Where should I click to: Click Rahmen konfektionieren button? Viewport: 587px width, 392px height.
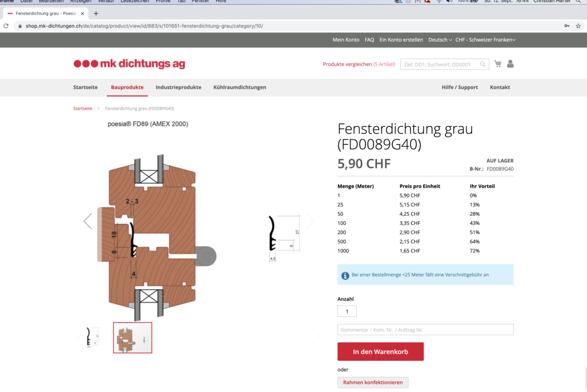coord(373,382)
